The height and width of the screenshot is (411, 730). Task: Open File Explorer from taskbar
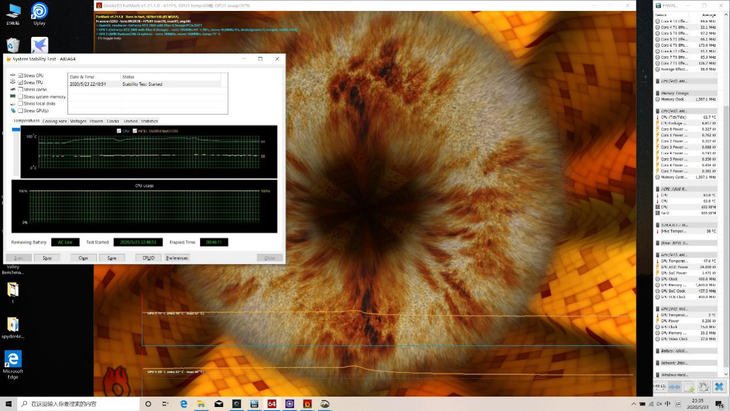click(202, 404)
